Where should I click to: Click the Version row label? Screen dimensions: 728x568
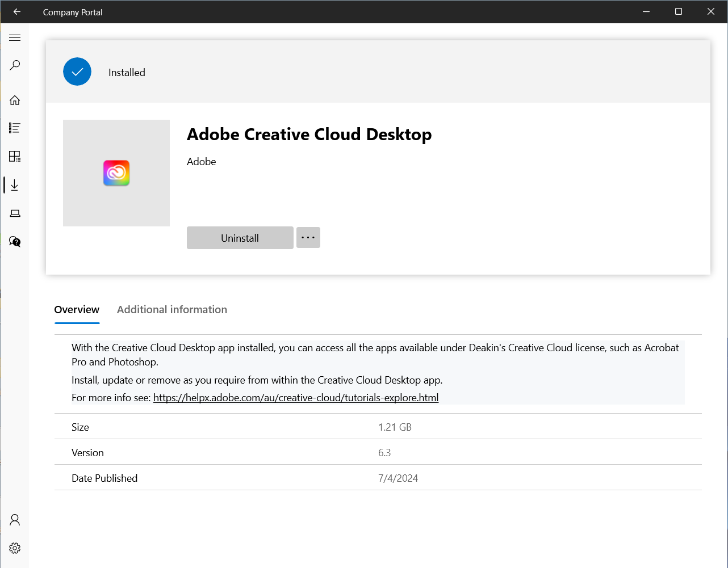[x=87, y=453]
